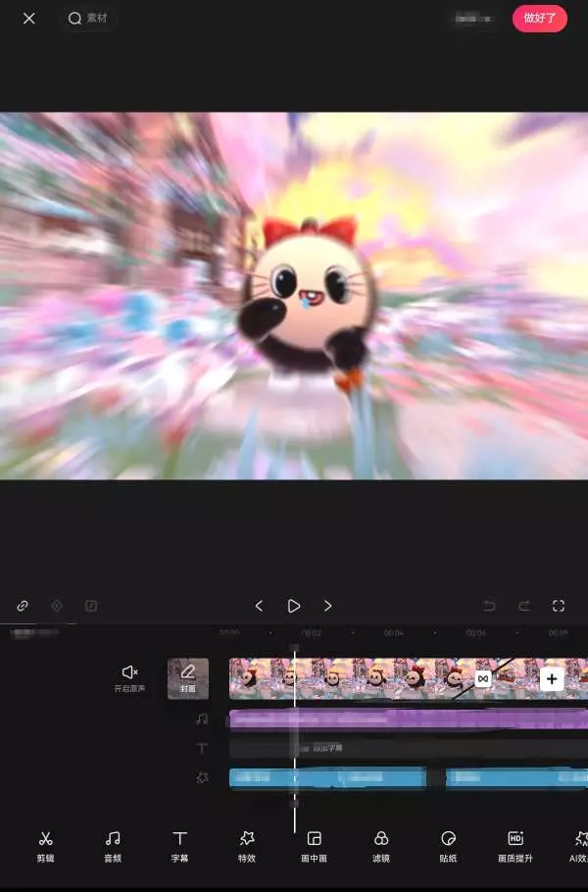
Task: Click the T text track icon
Action: click(x=201, y=748)
